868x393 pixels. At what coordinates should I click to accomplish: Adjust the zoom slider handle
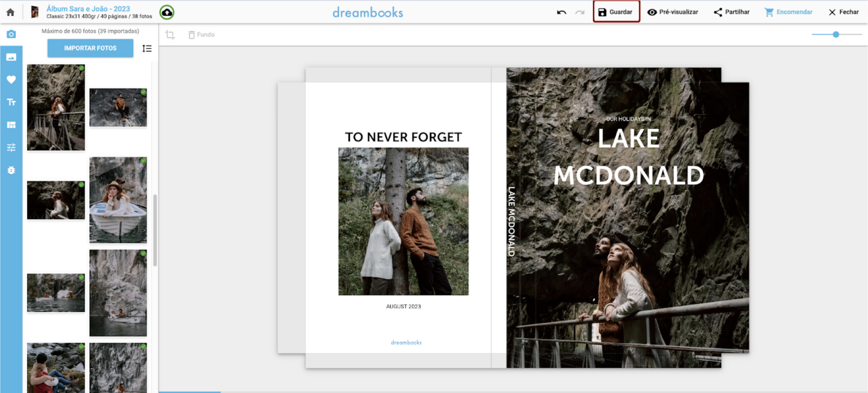click(836, 34)
